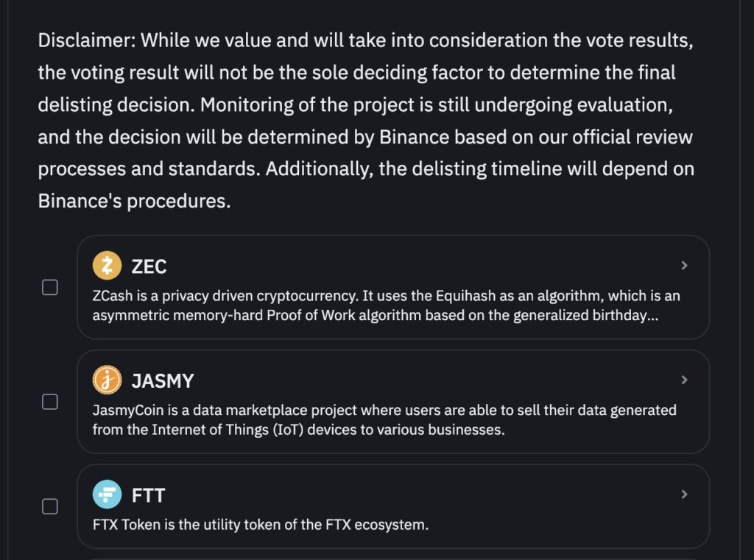Check the checkbox next to ZEC

(50, 287)
